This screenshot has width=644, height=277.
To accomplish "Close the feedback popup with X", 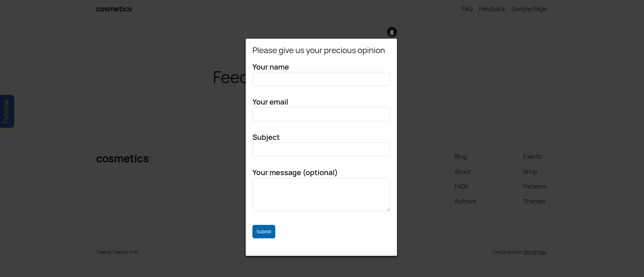I will 392,32.
